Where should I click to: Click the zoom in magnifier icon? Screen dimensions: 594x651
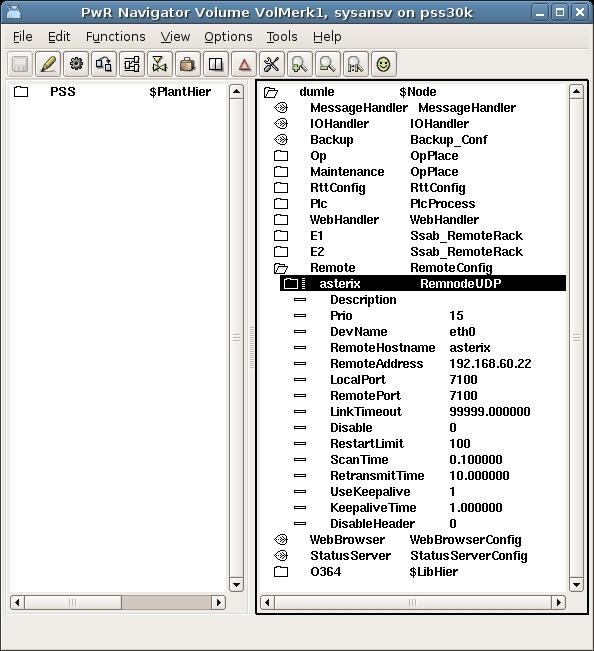(x=300, y=64)
